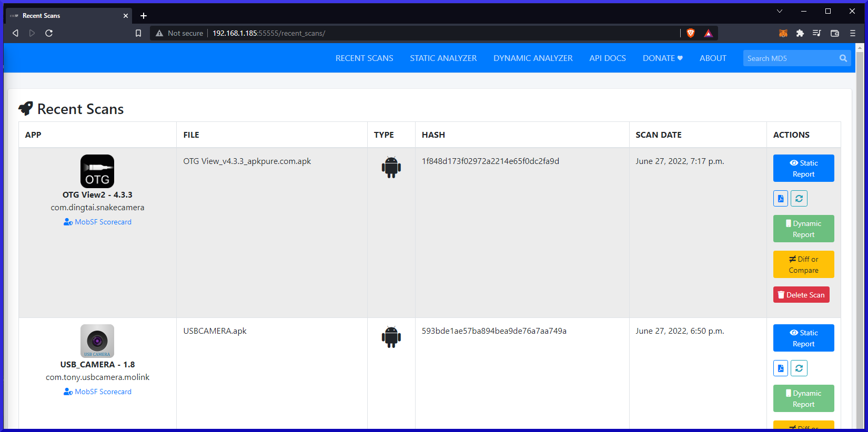Click the Search MD5 input field
This screenshot has height=432, width=868.
tap(789, 58)
